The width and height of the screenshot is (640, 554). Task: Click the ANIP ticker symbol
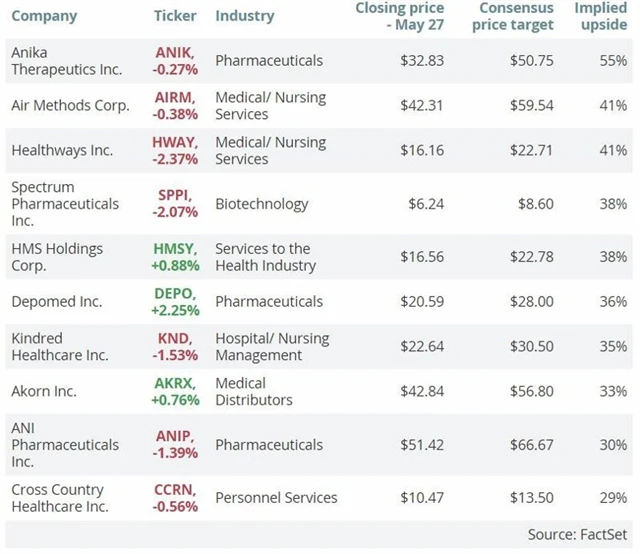click(x=177, y=436)
